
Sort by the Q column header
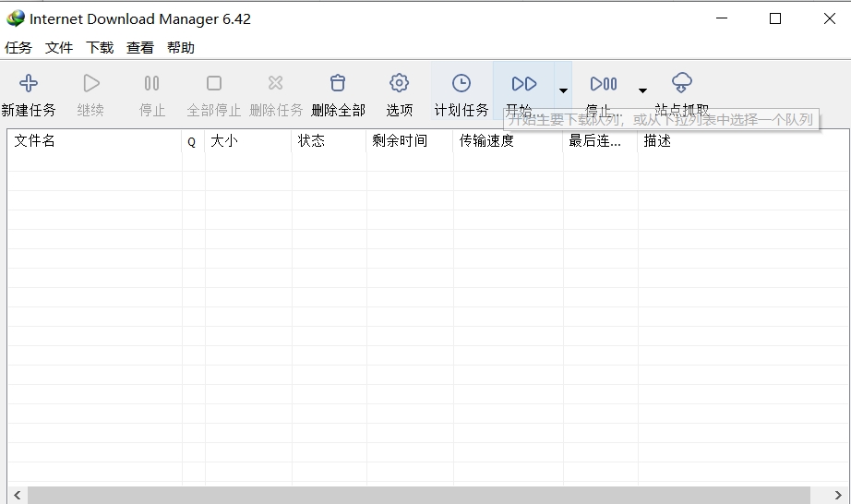coord(193,141)
